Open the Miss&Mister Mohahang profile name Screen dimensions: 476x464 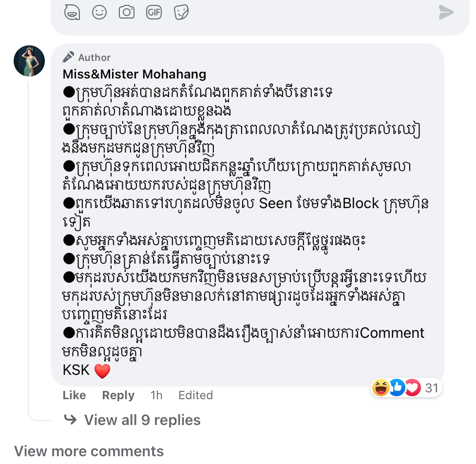click(134, 74)
